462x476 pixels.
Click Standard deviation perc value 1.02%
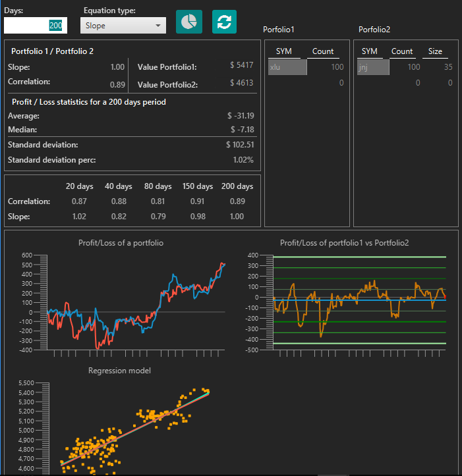(x=243, y=160)
